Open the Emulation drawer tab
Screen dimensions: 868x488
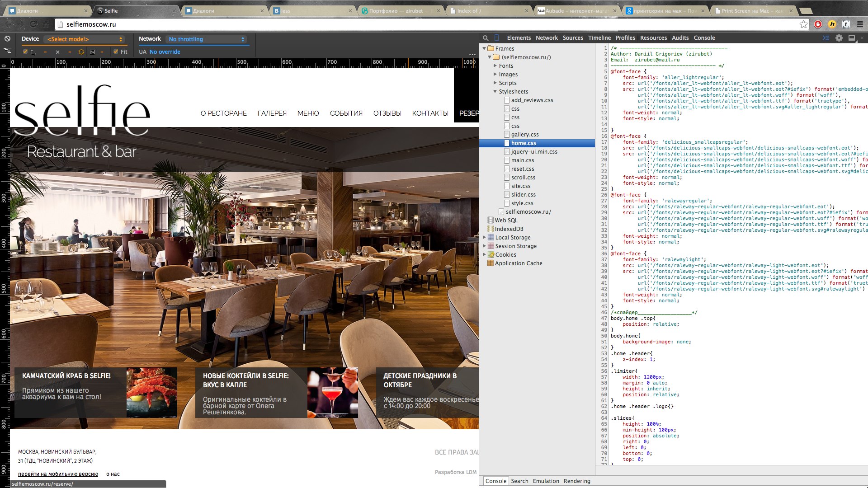click(546, 481)
